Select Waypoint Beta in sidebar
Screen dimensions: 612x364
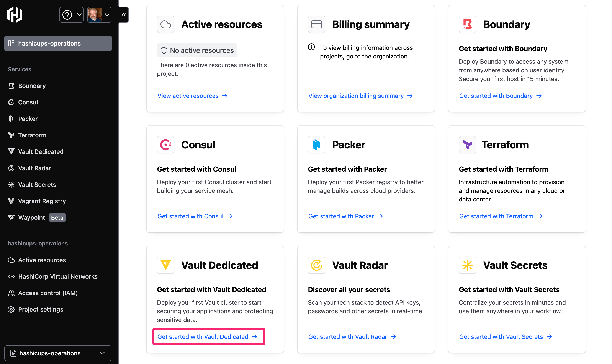point(31,218)
